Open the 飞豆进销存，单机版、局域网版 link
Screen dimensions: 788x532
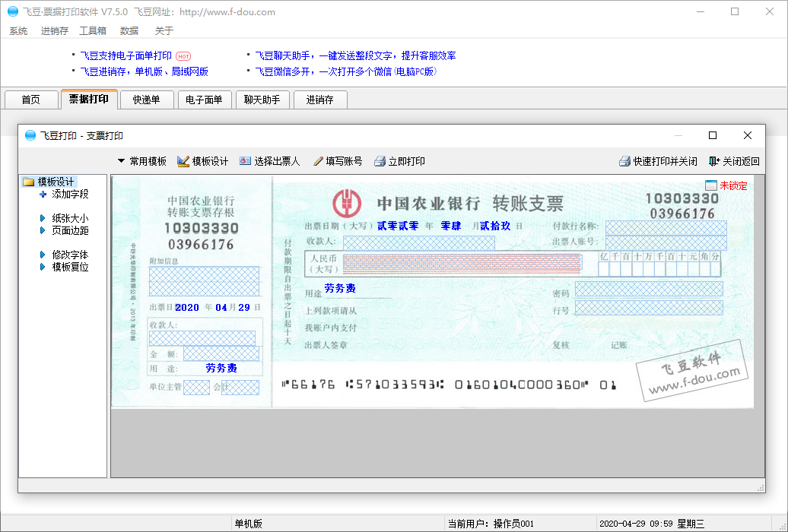pyautogui.click(x=145, y=72)
